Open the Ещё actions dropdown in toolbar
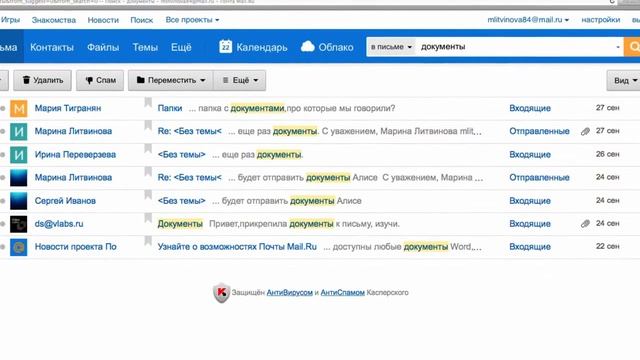The image size is (640, 360). pyautogui.click(x=240, y=80)
